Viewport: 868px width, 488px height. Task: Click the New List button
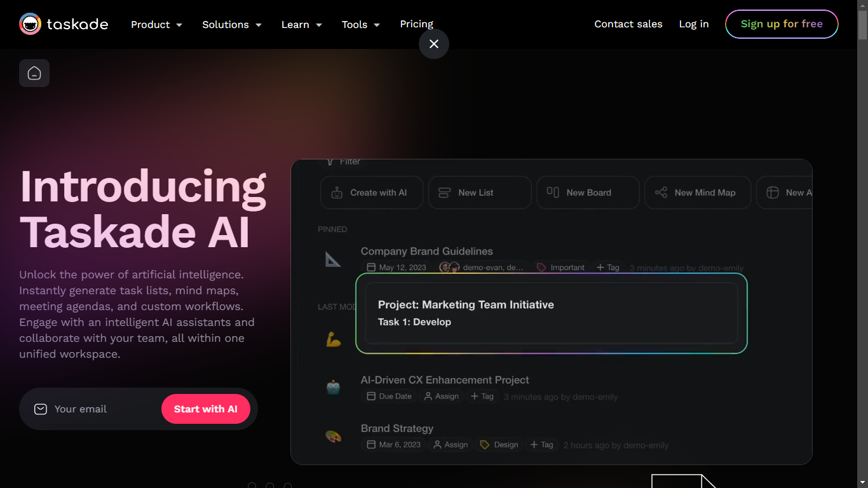click(480, 193)
